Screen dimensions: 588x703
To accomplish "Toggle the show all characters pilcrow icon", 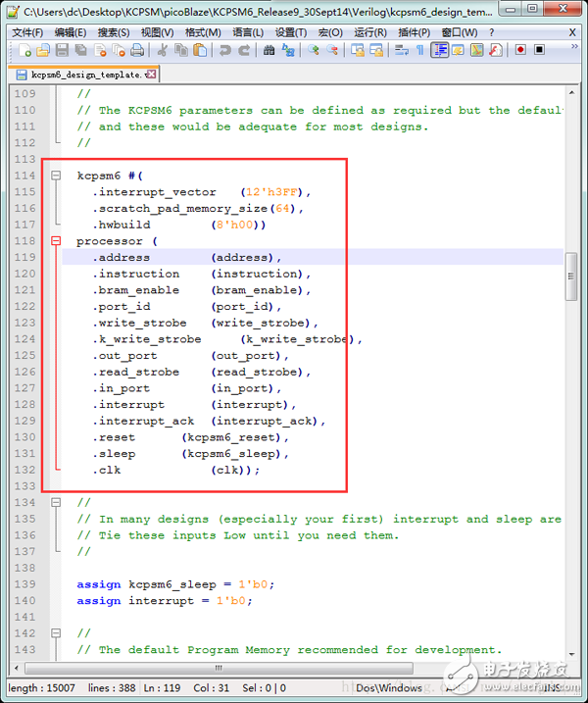I will [419, 50].
